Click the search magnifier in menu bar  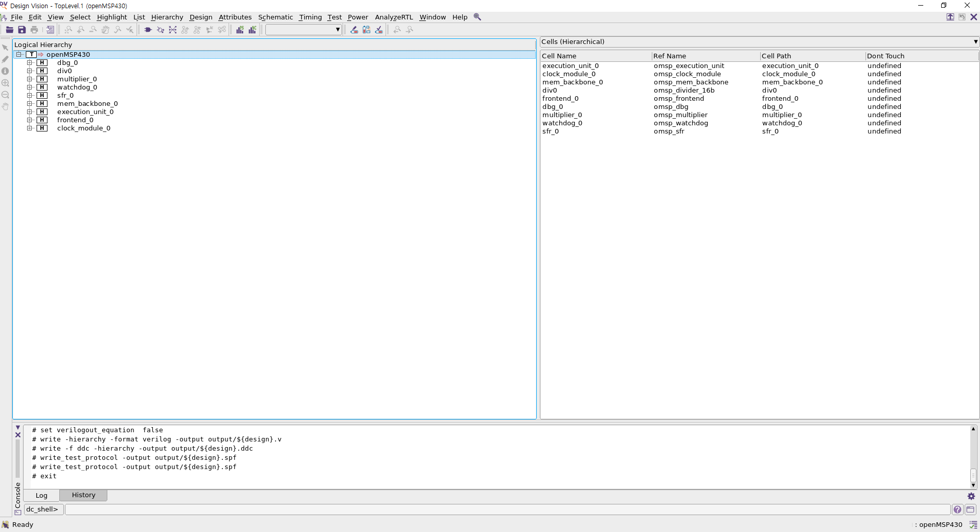pos(477,17)
